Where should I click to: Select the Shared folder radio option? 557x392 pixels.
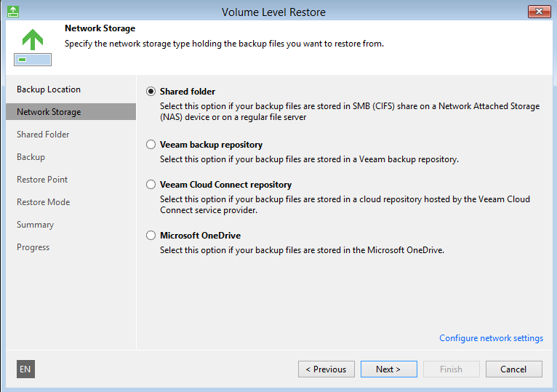(x=151, y=92)
